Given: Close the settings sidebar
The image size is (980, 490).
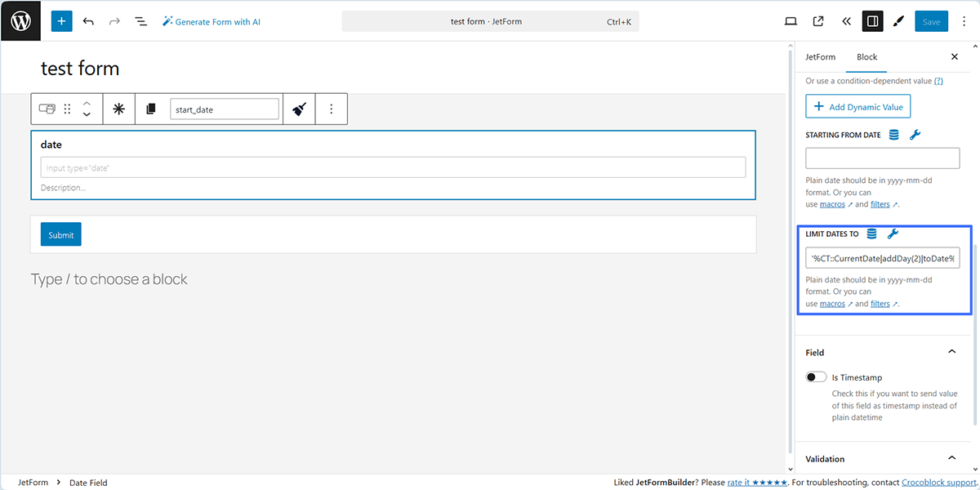Looking at the screenshot, I should tap(955, 57).
